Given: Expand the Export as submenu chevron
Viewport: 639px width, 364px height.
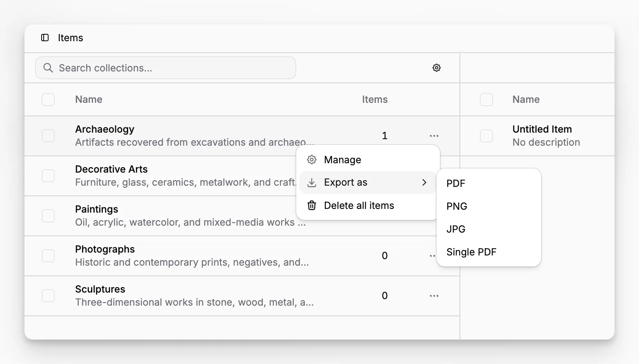Looking at the screenshot, I should pos(424,182).
